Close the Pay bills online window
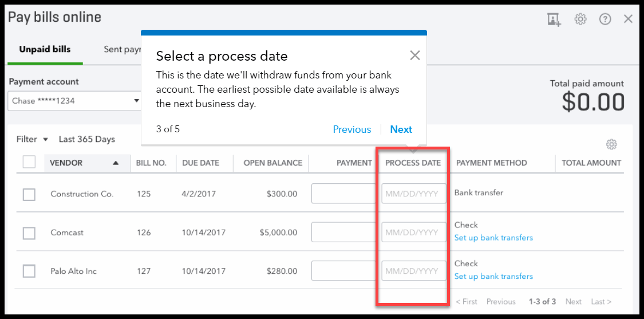 pyautogui.click(x=628, y=19)
